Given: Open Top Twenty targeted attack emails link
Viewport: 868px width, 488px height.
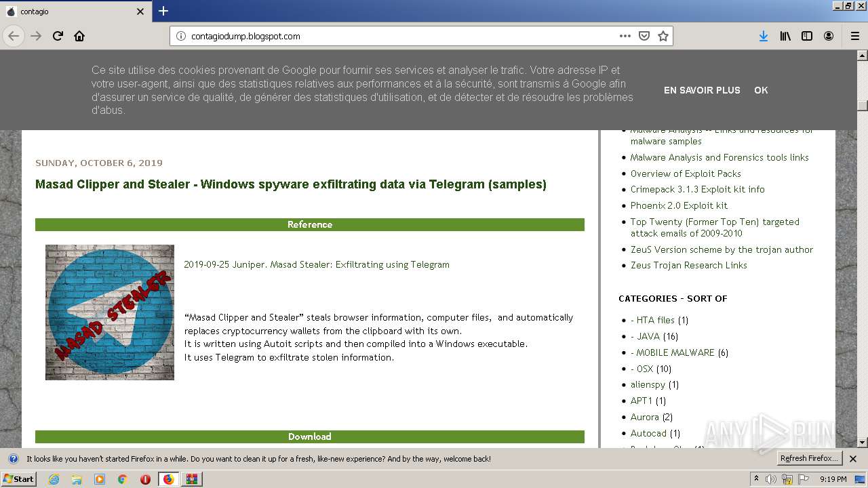Looking at the screenshot, I should pyautogui.click(x=715, y=227).
